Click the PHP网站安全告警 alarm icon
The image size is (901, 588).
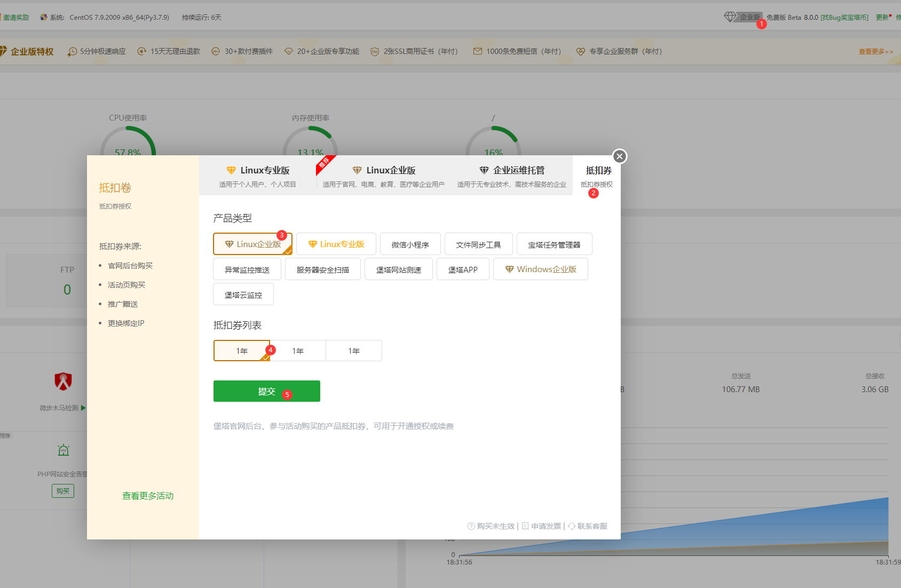(x=64, y=450)
